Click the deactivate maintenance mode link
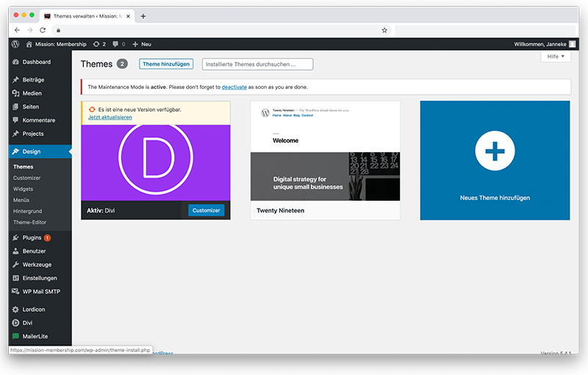 tap(234, 87)
